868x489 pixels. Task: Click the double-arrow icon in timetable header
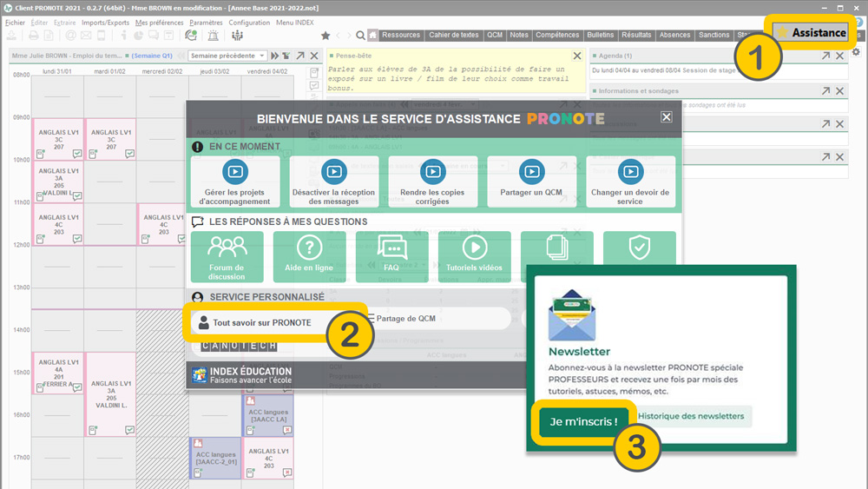coord(274,56)
